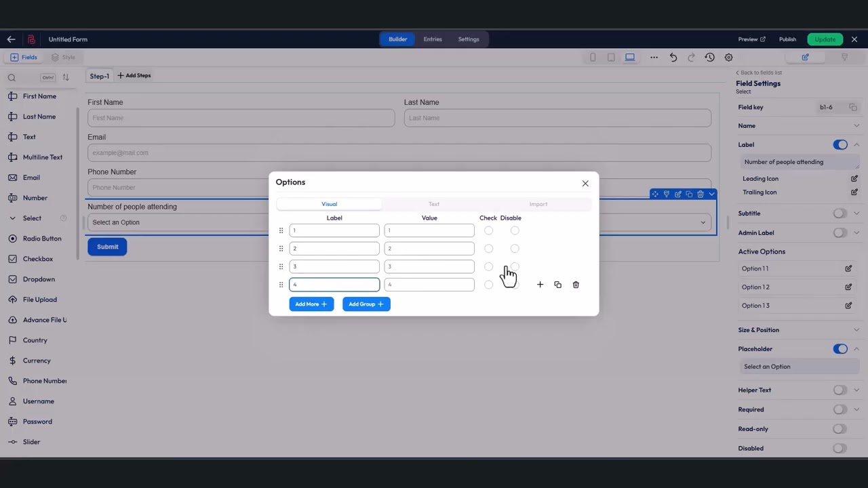The width and height of the screenshot is (868, 488).
Task: Click the sort arrows icon in fields sidebar
Action: point(66,77)
